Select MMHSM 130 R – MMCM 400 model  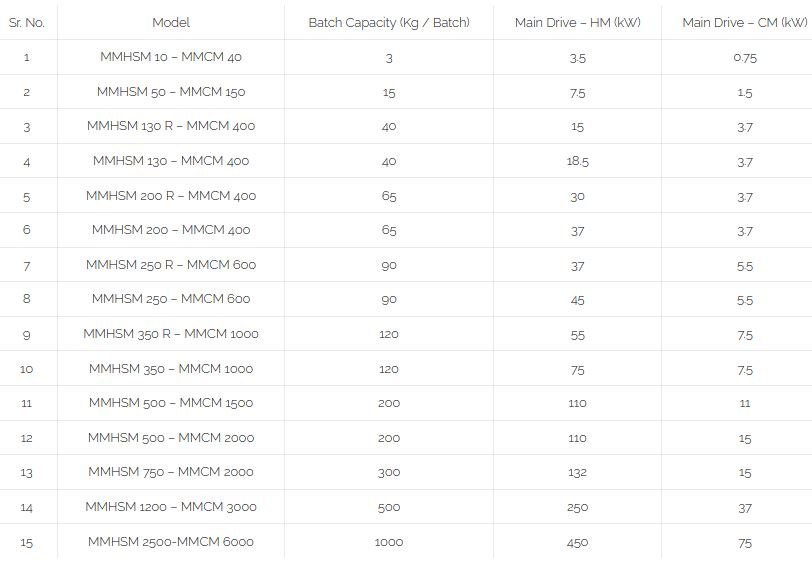coord(171,126)
